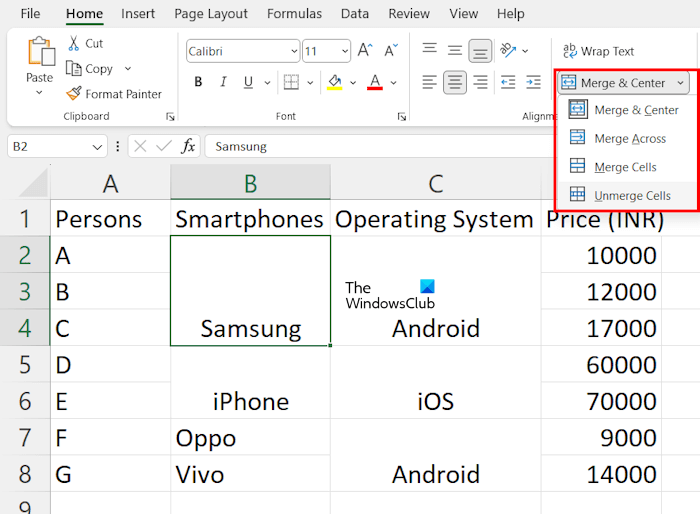Expand underline style arrow
700x514 pixels.
267,83
